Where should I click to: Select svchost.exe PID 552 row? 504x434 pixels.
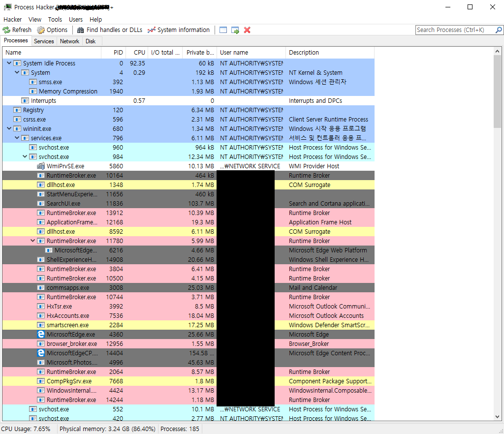tap(189, 409)
